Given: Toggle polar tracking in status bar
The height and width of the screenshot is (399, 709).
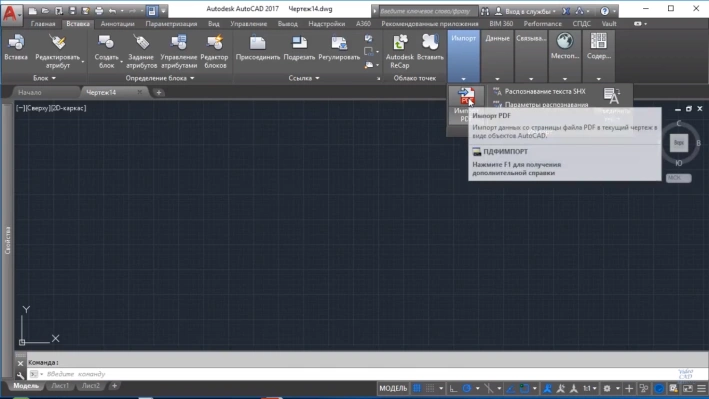Looking at the screenshot, I should pos(467,388).
